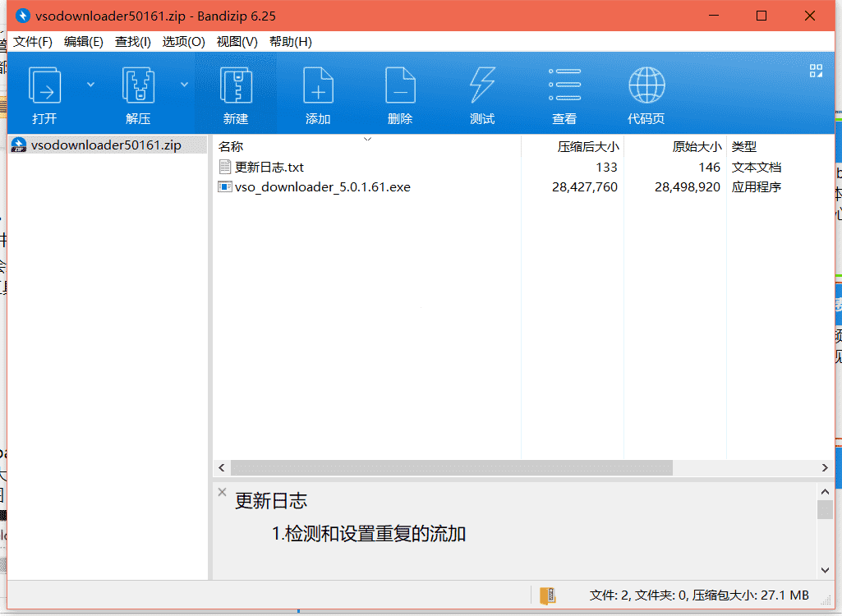Click the 更新日志 heading in the comment pane

click(x=271, y=501)
